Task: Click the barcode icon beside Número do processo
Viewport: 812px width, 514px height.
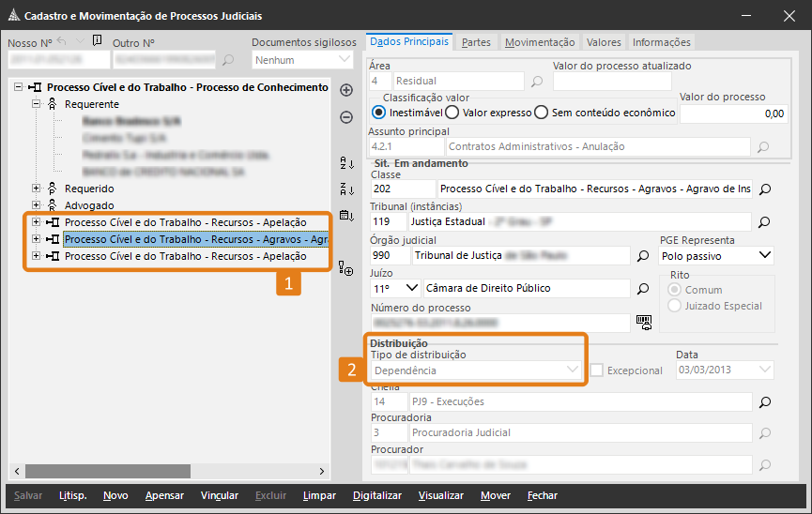Action: [643, 322]
